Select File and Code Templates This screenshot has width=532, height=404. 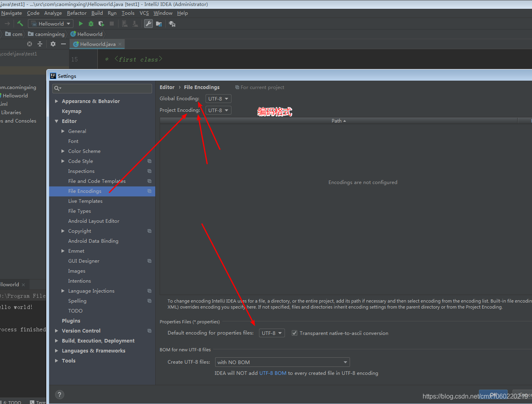97,181
